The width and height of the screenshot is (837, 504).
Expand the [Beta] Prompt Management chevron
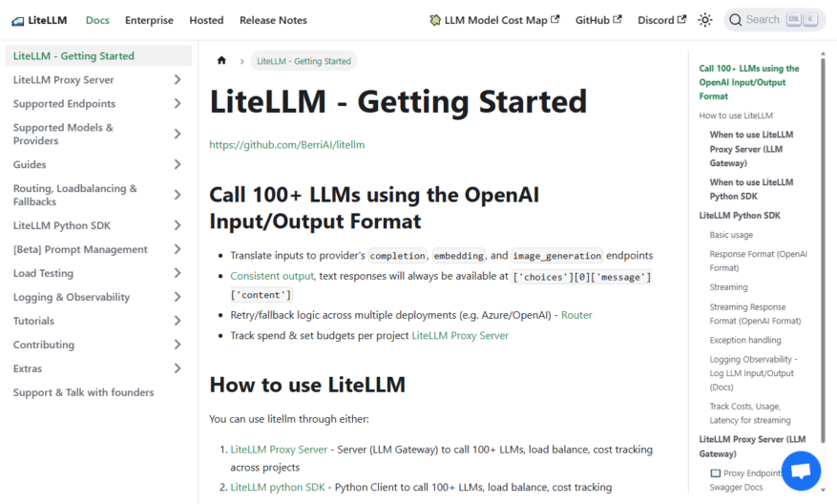point(178,249)
